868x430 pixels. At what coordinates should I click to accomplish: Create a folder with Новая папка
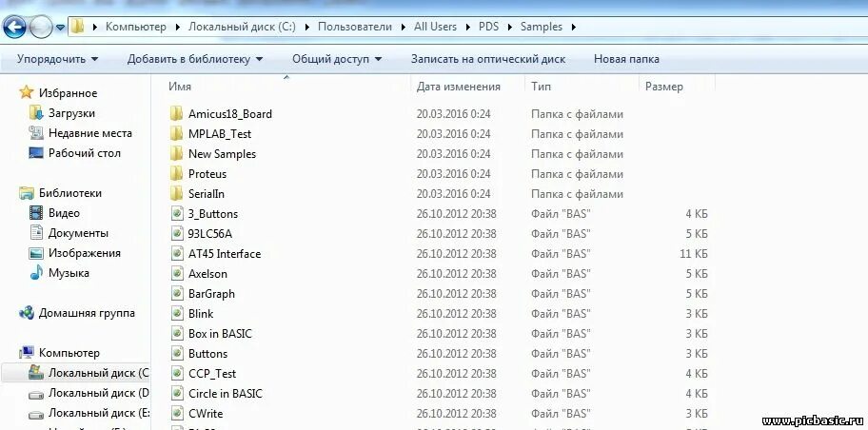[x=626, y=59]
